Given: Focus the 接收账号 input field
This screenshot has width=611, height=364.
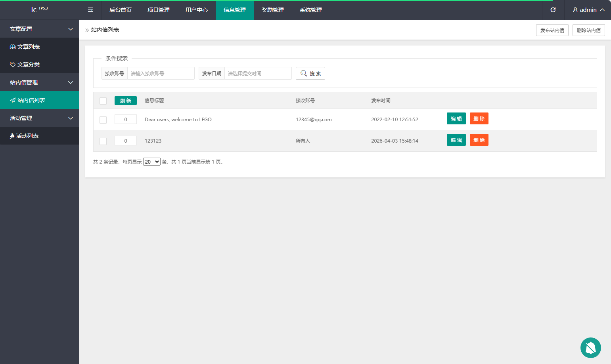Looking at the screenshot, I should [161, 73].
